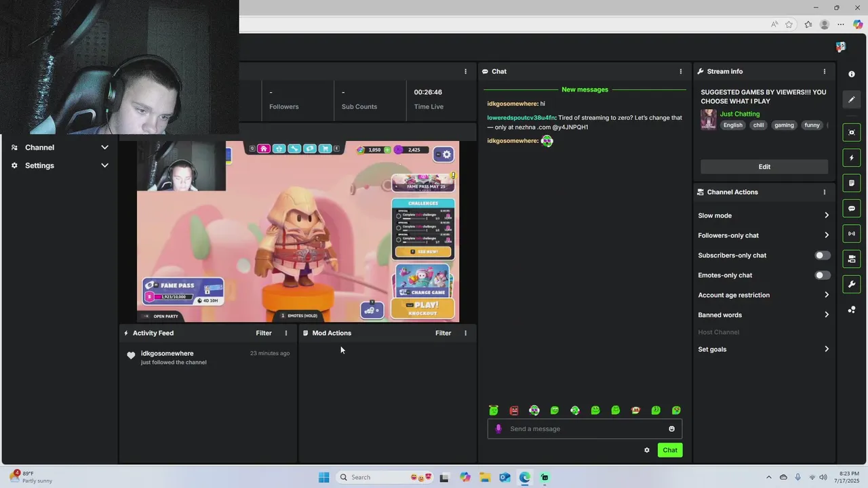
Task: Click the purple microphone icon in message box
Action: point(498,428)
